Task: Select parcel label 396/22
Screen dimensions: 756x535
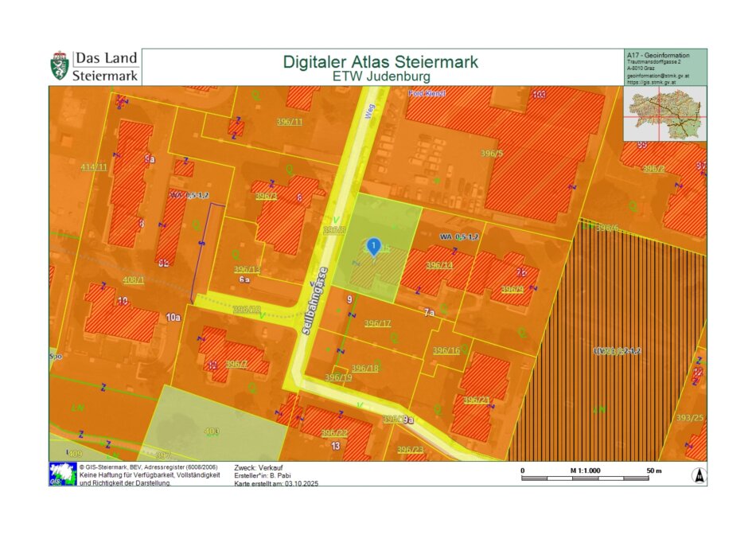Action: point(334,433)
